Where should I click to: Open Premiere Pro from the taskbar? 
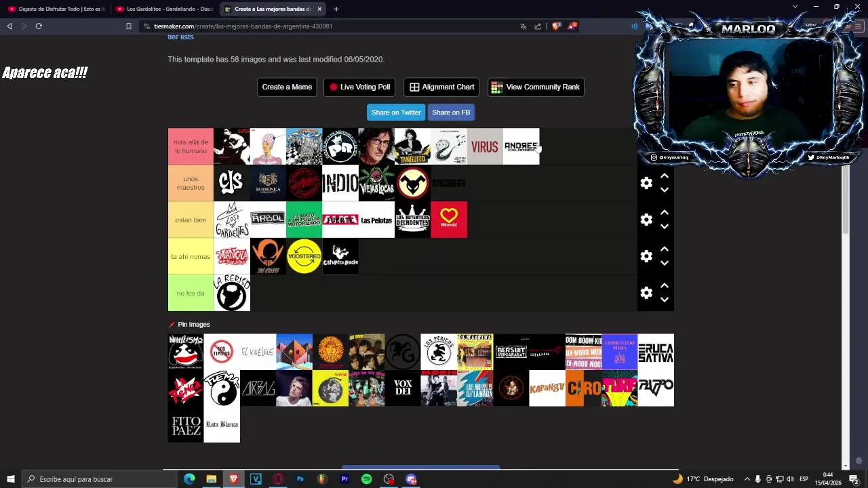click(x=344, y=479)
